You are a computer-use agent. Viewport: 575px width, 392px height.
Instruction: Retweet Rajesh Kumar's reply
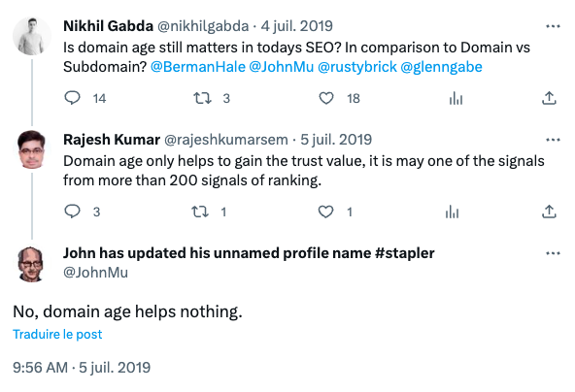click(200, 212)
